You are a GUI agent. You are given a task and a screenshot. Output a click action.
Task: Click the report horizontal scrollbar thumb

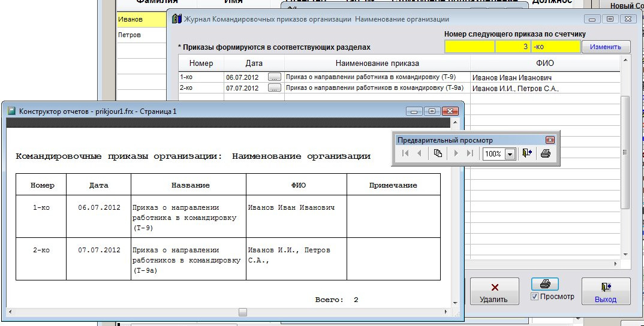tap(242, 312)
